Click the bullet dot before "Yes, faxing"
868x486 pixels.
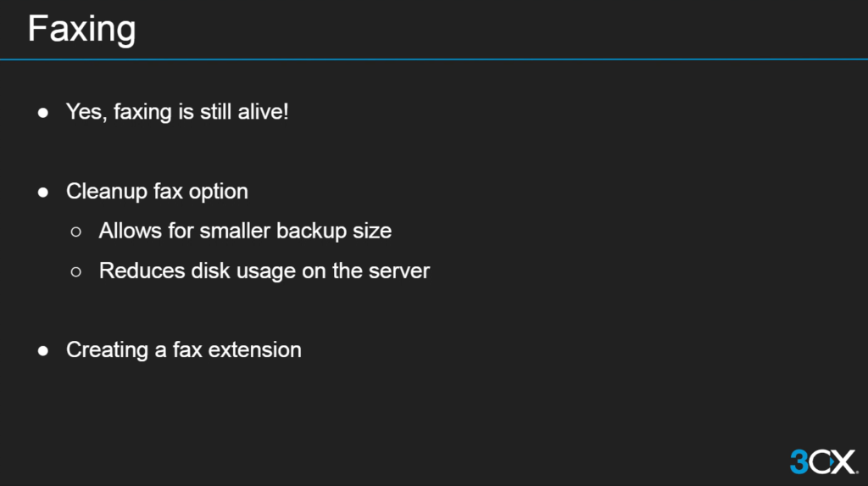point(43,113)
